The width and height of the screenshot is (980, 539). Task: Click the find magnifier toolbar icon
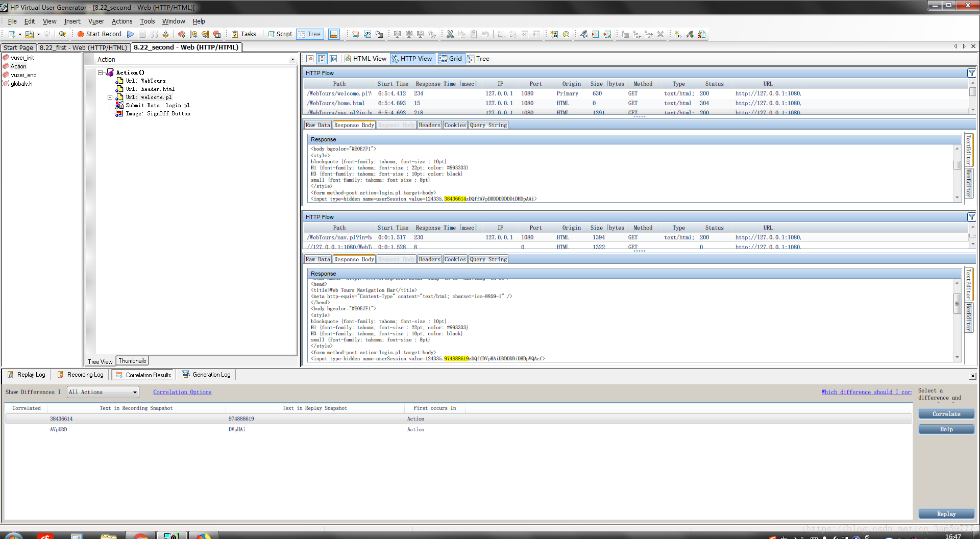[x=62, y=34]
